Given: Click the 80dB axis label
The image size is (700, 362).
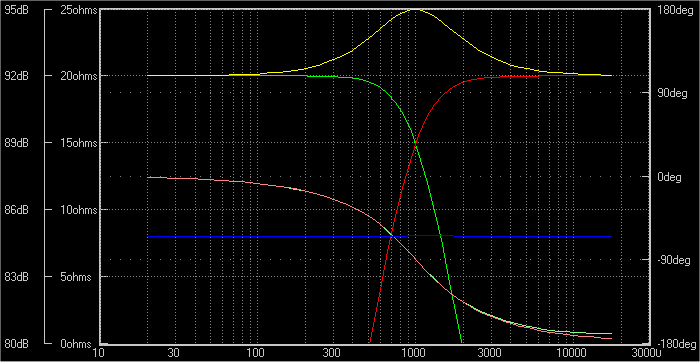Looking at the screenshot, I should (16, 344).
